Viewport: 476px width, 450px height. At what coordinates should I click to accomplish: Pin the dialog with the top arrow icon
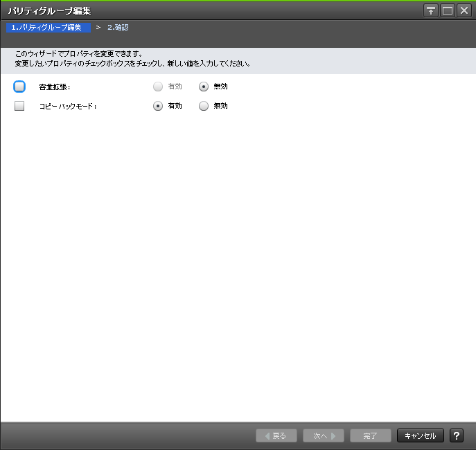point(431,11)
